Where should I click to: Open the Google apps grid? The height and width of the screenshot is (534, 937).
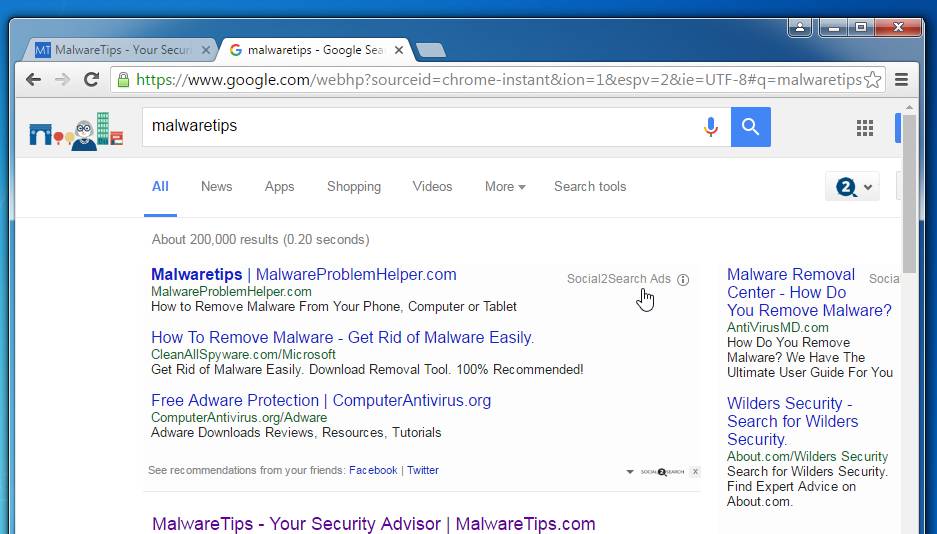865,127
